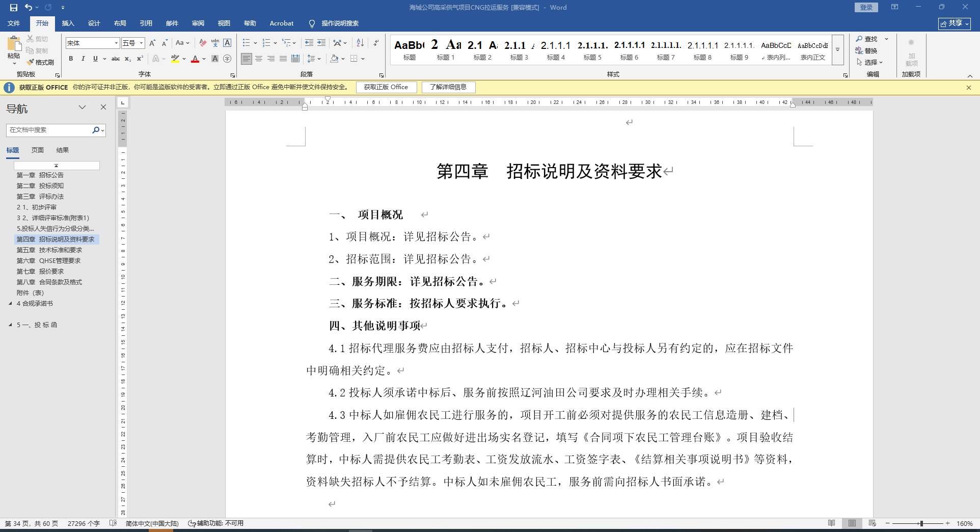This screenshot has width=980, height=532.
Task: Click the clear formatting eraser icon
Action: pos(203,43)
